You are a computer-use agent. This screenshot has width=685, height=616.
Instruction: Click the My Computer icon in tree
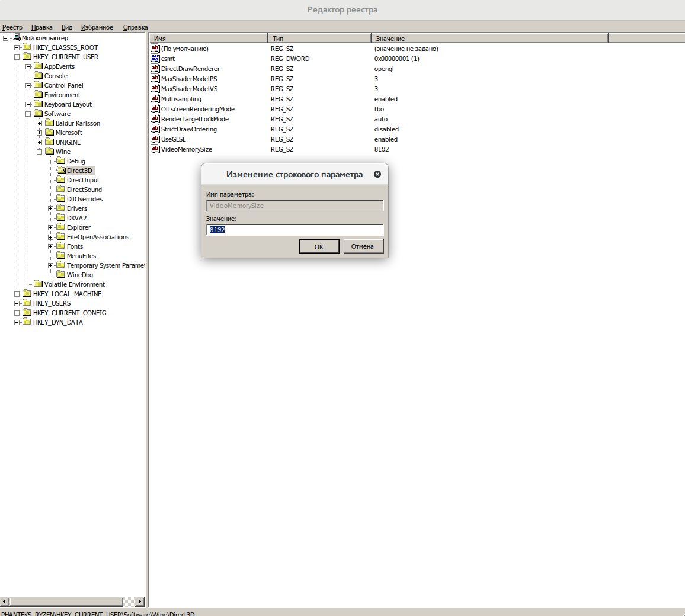(17, 37)
